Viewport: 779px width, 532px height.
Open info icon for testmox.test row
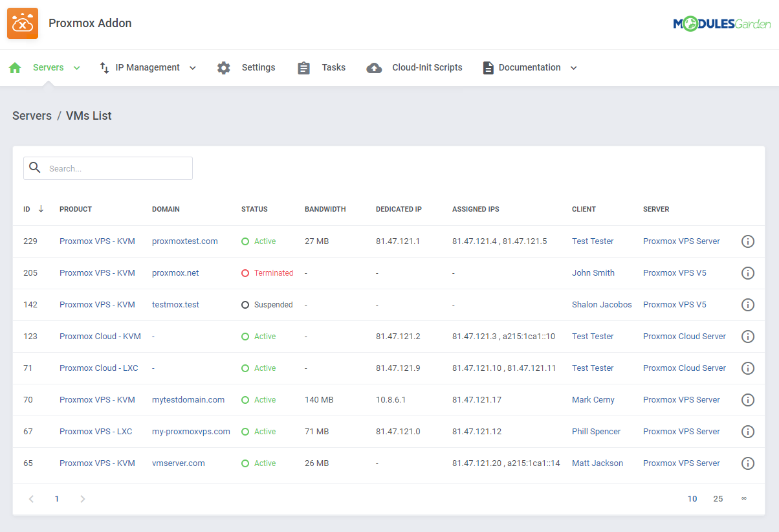point(748,305)
